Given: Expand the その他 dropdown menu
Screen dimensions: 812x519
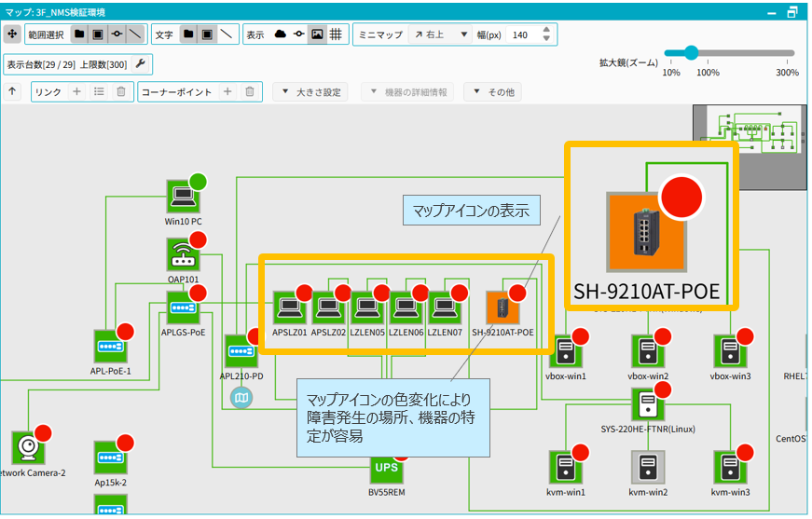Looking at the screenshot, I should (x=493, y=92).
